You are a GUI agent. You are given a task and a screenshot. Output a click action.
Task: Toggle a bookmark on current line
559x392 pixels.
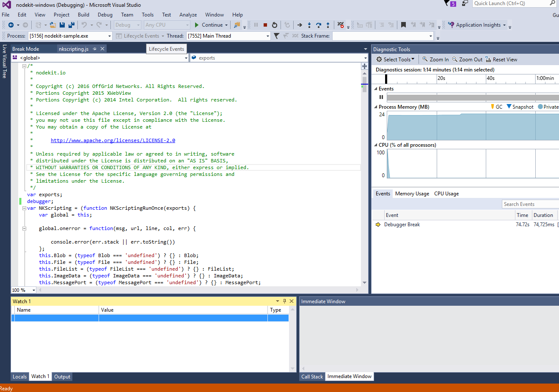[403, 25]
